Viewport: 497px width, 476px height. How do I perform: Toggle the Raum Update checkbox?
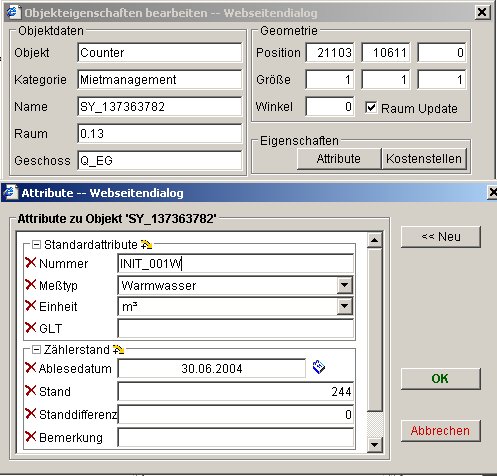coord(371,108)
